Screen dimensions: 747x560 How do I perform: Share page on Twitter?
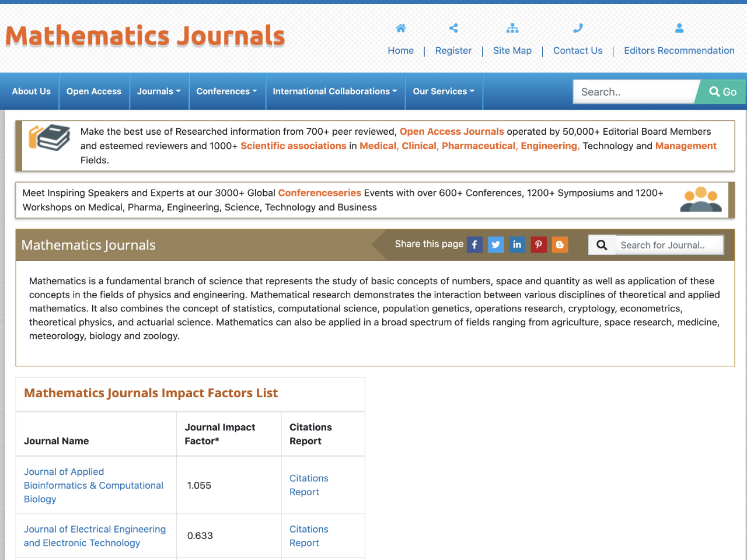(496, 245)
